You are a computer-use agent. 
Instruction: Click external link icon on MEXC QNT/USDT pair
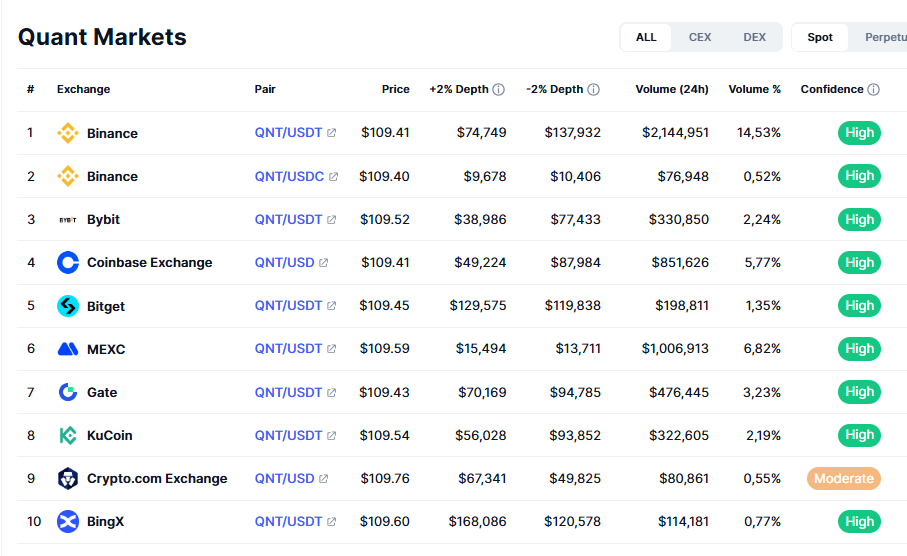click(331, 349)
